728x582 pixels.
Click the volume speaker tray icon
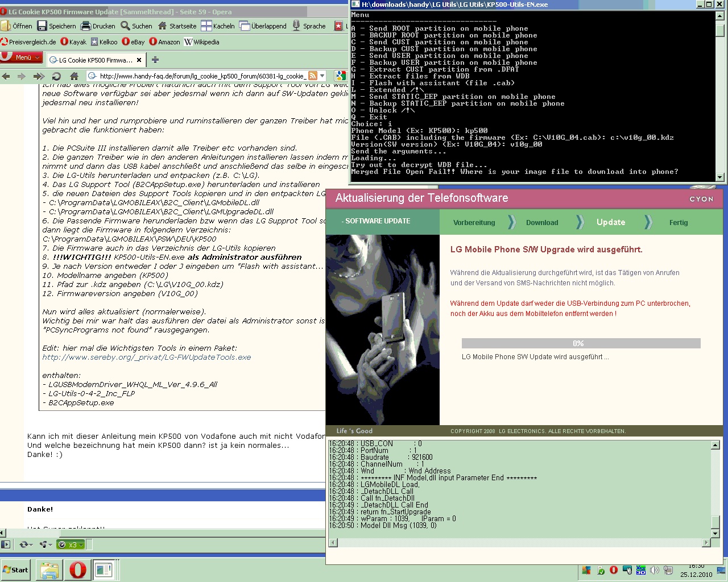(655, 570)
